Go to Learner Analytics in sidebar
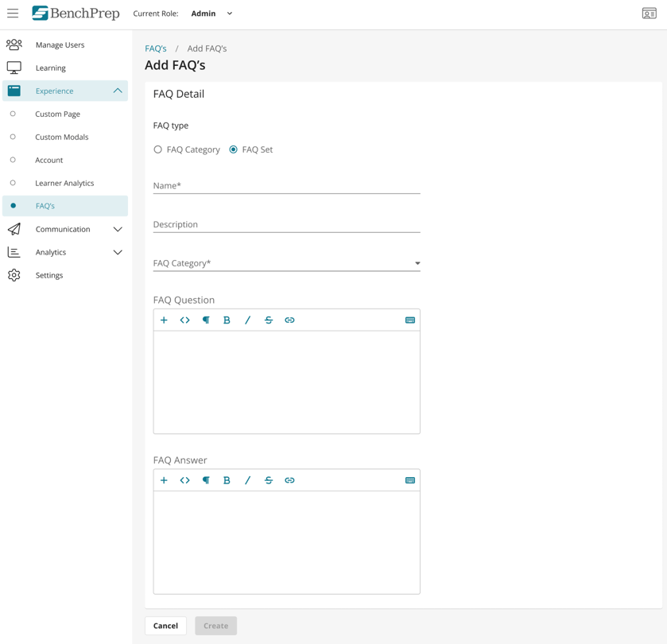 coord(64,183)
